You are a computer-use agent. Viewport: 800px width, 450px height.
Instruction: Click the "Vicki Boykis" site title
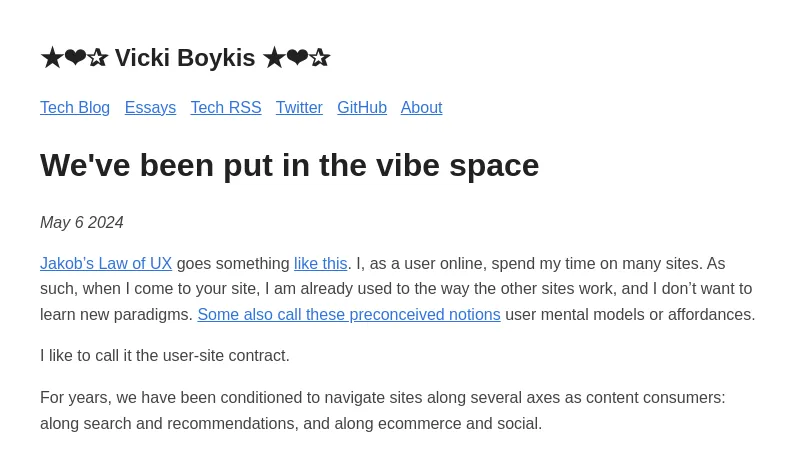[x=185, y=58]
